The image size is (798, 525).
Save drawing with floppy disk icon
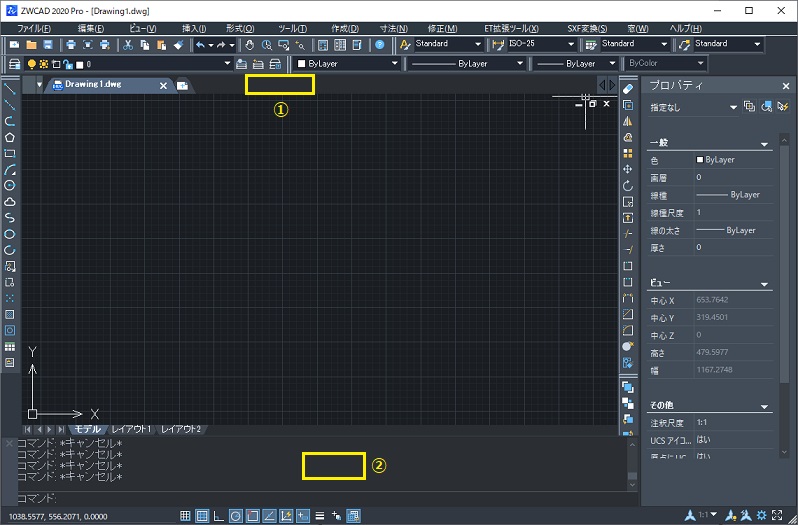48,45
